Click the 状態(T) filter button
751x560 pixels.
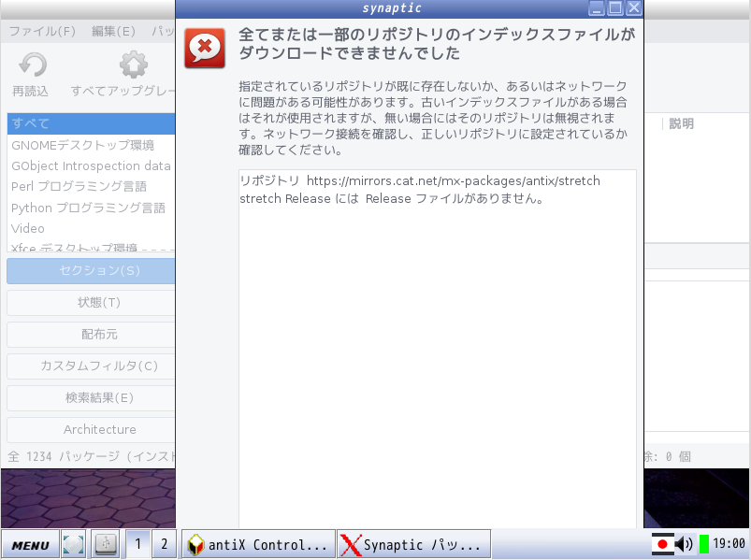pos(91,303)
